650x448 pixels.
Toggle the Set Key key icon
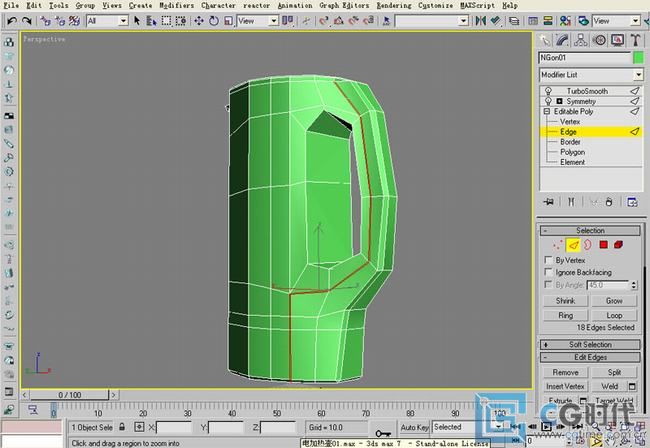click(383, 433)
